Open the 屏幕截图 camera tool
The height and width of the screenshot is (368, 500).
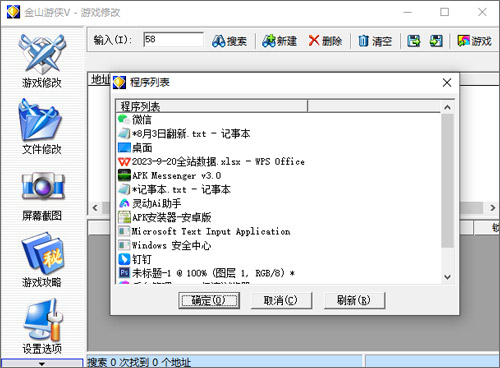pos(42,196)
